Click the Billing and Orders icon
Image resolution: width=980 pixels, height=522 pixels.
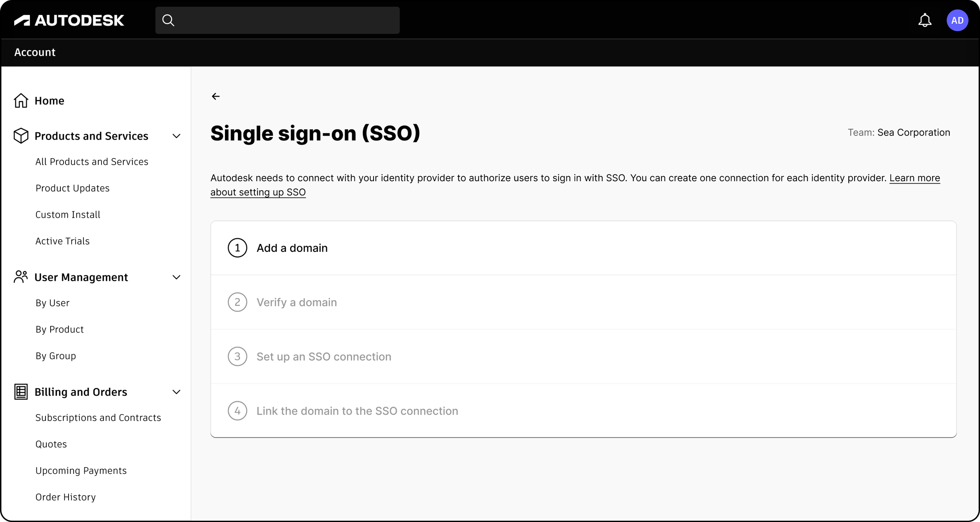(21, 392)
